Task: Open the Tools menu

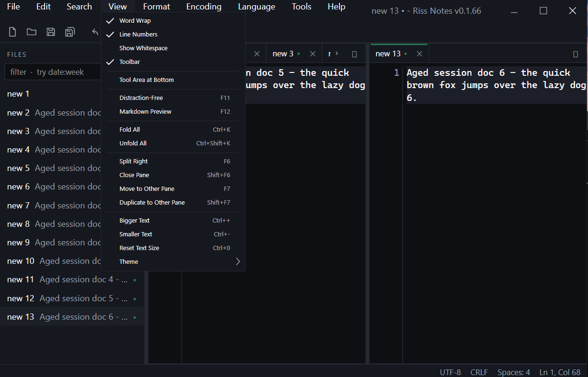Action: (302, 7)
